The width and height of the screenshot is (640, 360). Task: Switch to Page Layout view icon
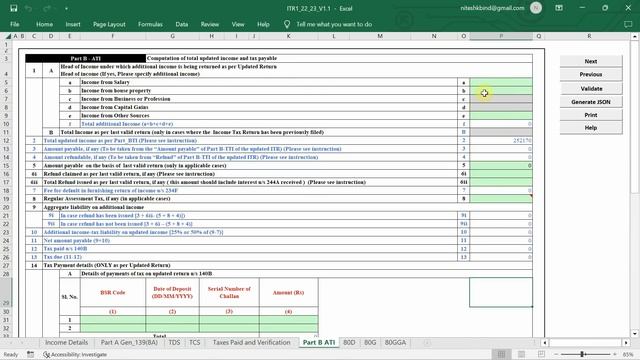coord(521,354)
